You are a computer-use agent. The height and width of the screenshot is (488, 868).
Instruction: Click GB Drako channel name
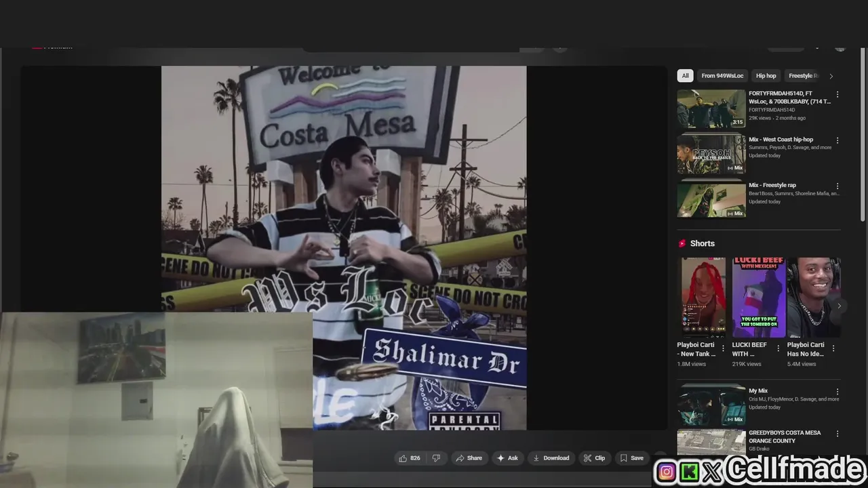coord(760,449)
